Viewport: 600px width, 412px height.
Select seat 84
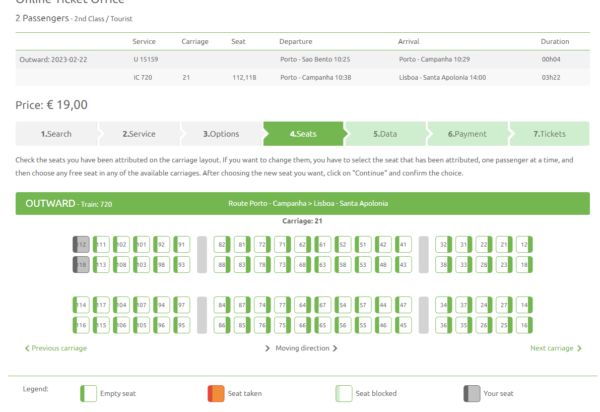222,305
